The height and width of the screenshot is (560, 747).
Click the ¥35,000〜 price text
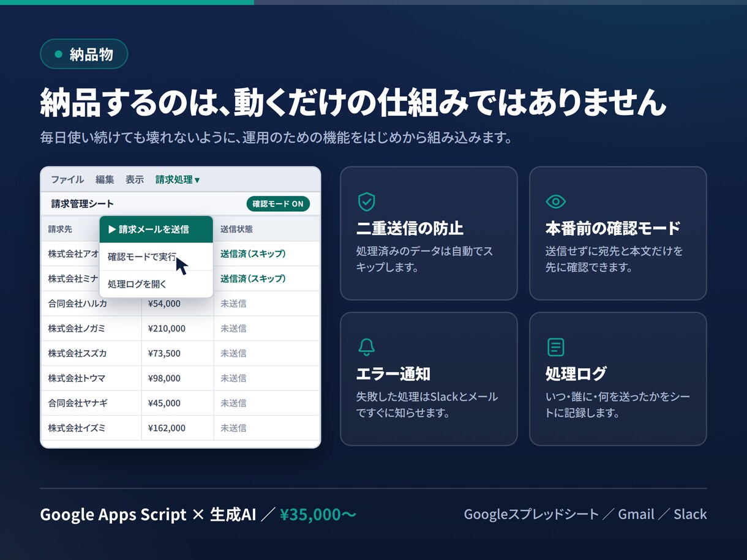[x=318, y=515]
